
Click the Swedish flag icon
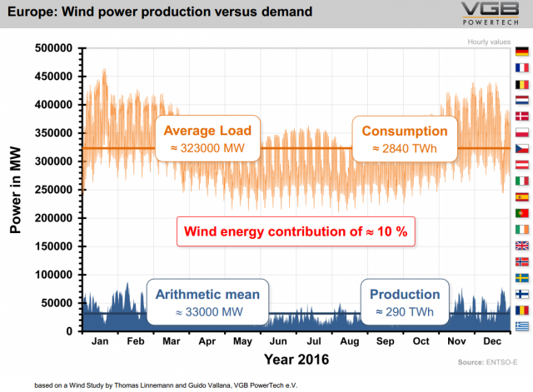tap(522, 278)
